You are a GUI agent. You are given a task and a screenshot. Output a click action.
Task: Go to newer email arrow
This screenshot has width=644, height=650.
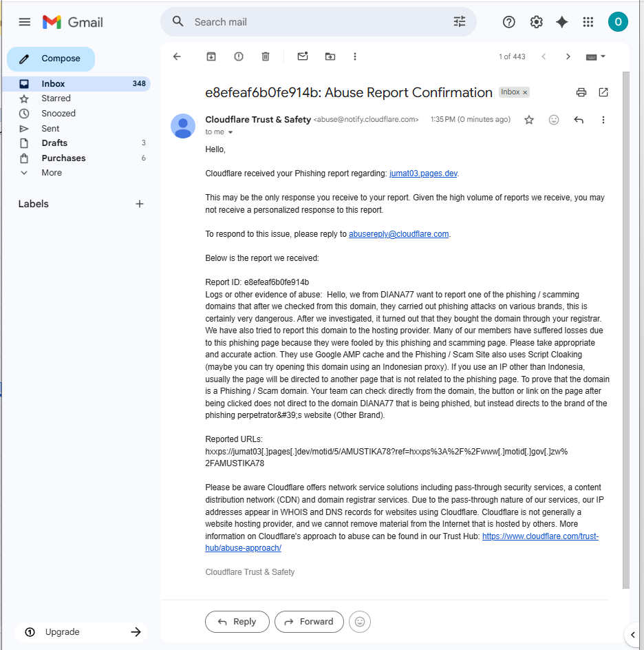point(544,56)
